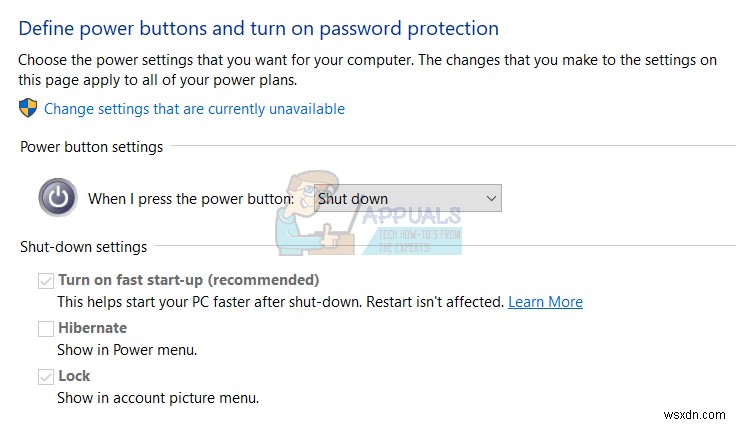The height and width of the screenshot is (425, 737).
Task: Click the 'When I press the power button' label
Action: tap(190, 198)
